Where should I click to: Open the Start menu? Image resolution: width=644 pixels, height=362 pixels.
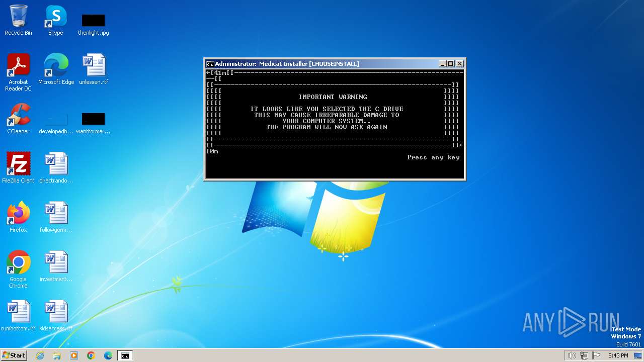click(14, 355)
